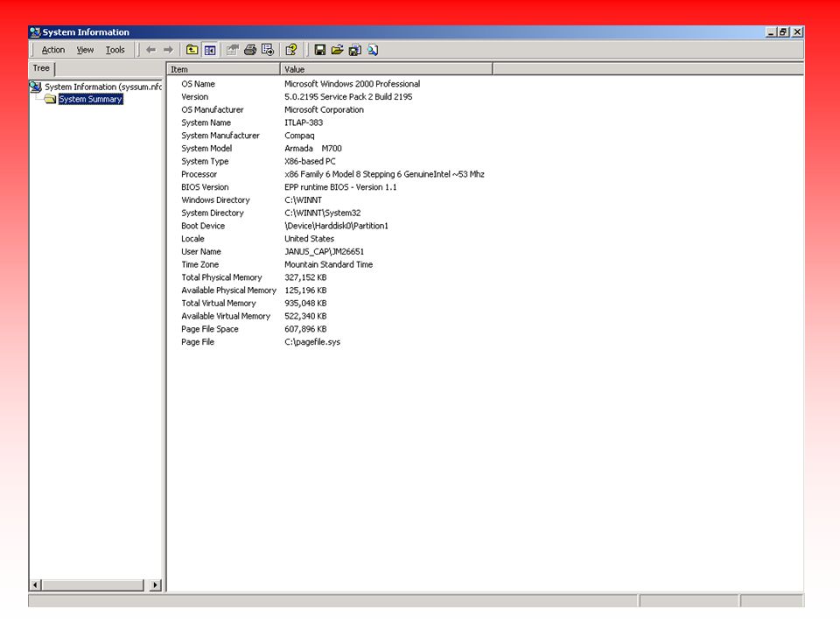This screenshot has width=840, height=630.
Task: Click the System Model label
Action: tap(206, 149)
